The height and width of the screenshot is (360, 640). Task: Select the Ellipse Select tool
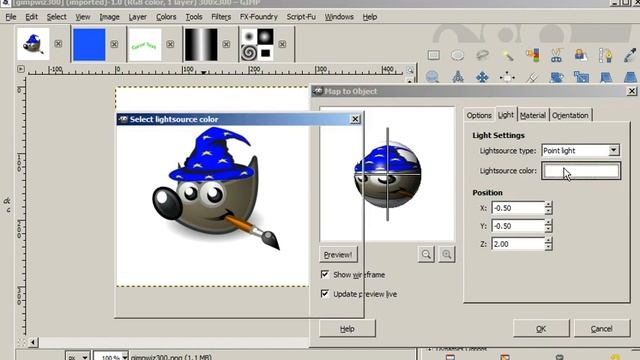457,55
